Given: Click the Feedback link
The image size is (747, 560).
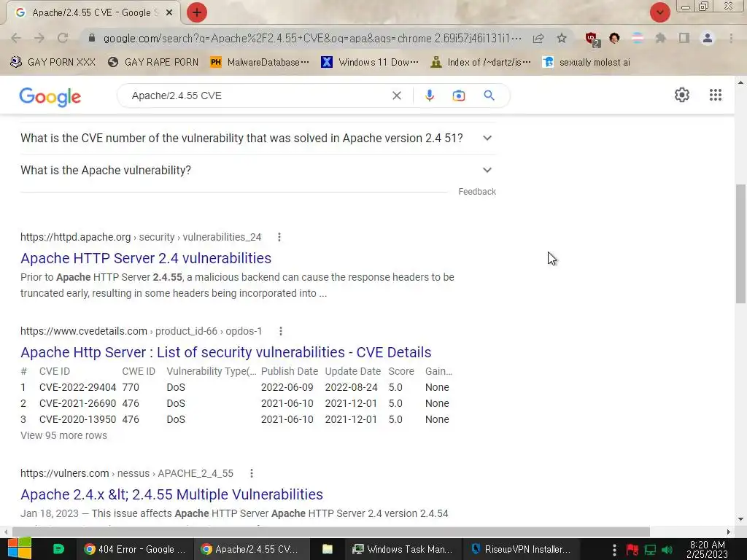Looking at the screenshot, I should [x=477, y=192].
